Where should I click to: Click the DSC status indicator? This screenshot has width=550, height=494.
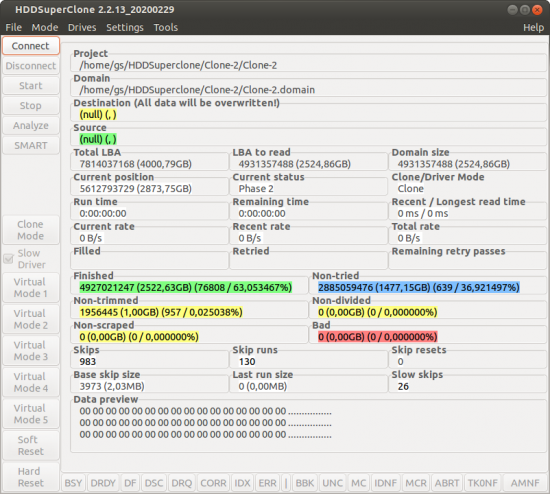(x=154, y=483)
